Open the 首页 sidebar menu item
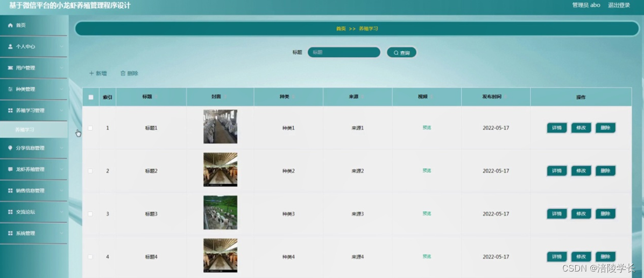644x278 pixels. pyautogui.click(x=34, y=25)
